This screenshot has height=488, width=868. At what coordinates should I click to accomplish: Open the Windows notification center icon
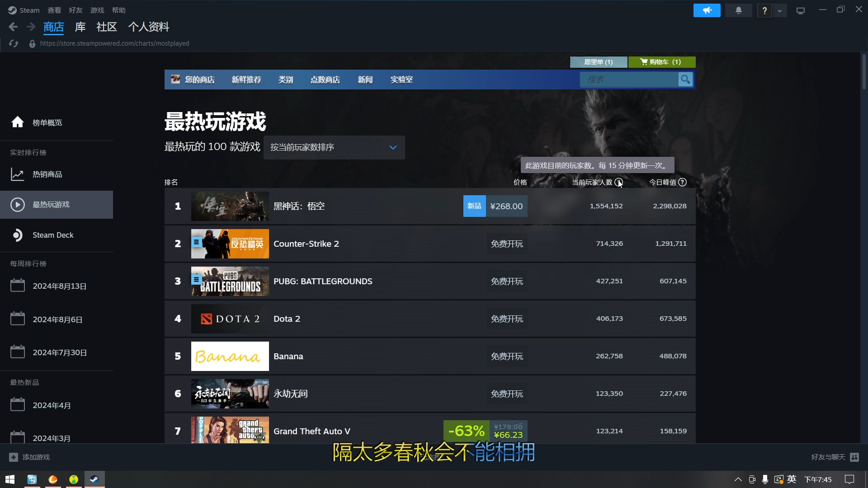849,479
